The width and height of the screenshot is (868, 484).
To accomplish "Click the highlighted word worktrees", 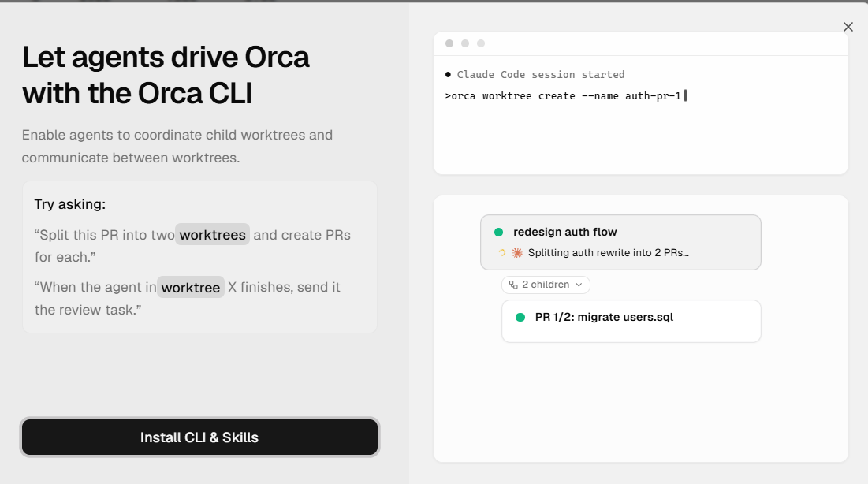I will coord(213,235).
